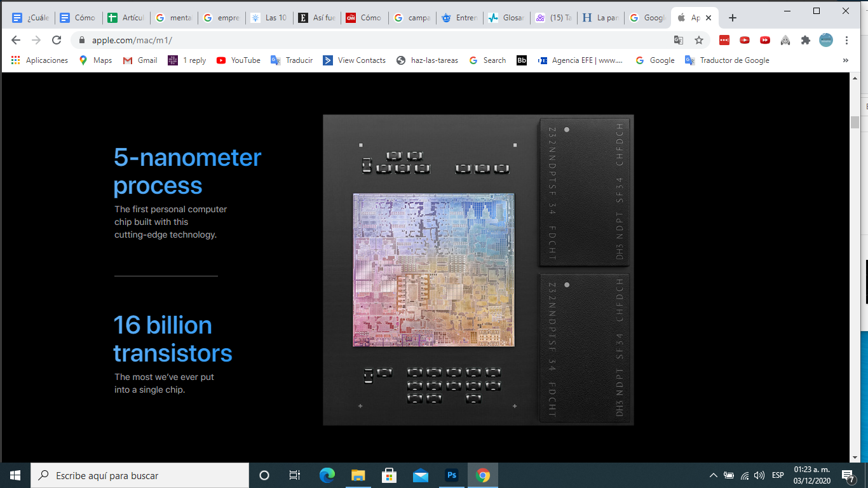The height and width of the screenshot is (488, 868).
Task: Open the '1 reply' Slack bookmark
Action: pos(187,60)
